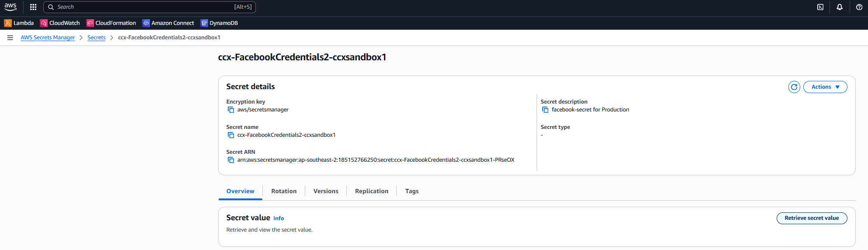Open the notifications bell
The width and height of the screenshot is (868, 250).
click(x=840, y=7)
